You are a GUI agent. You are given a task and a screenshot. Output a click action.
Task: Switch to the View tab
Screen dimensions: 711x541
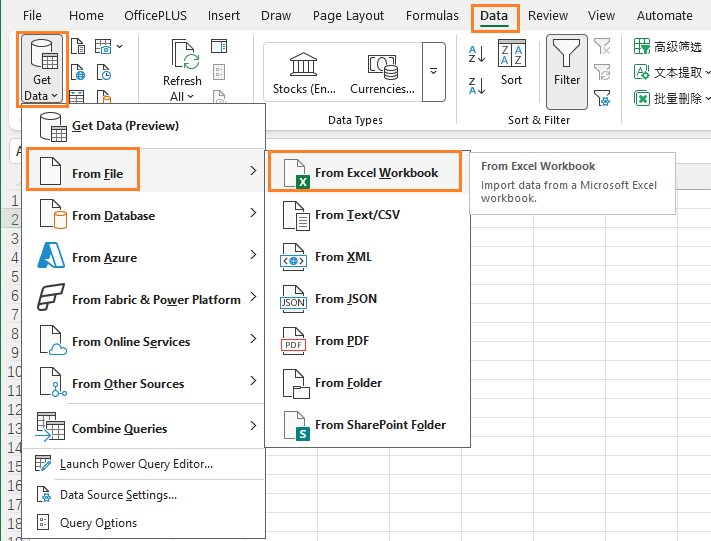[601, 16]
